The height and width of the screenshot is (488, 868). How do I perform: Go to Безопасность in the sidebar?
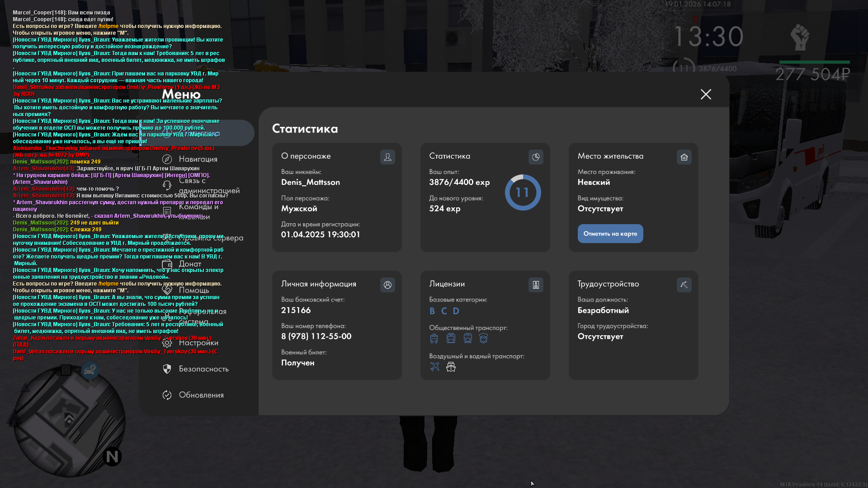tap(203, 369)
